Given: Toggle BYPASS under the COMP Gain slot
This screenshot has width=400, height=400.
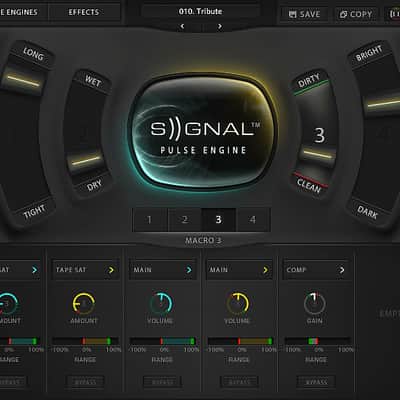Looking at the screenshot, I should pos(316,382).
